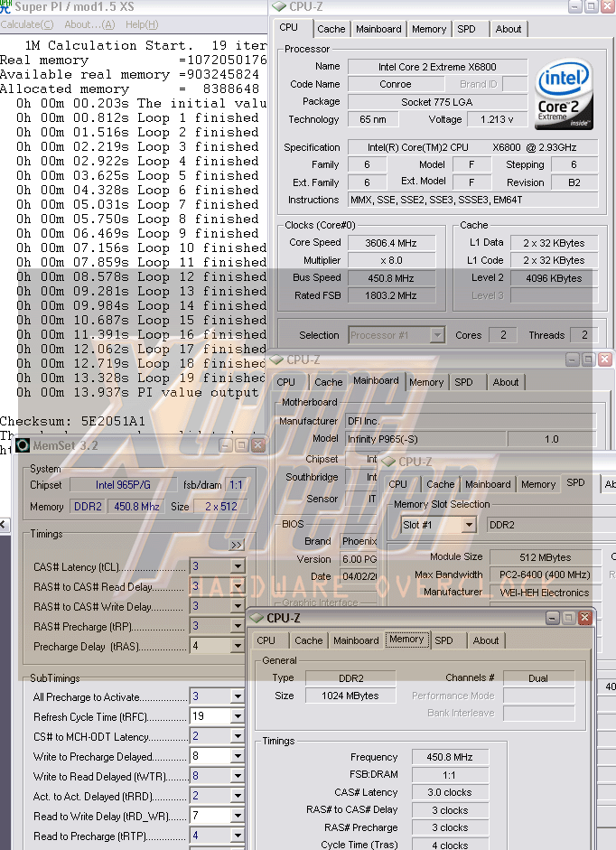The height and width of the screenshot is (850, 616).
Task: Click the Infinity P965(-S) model value
Action: click(x=425, y=439)
